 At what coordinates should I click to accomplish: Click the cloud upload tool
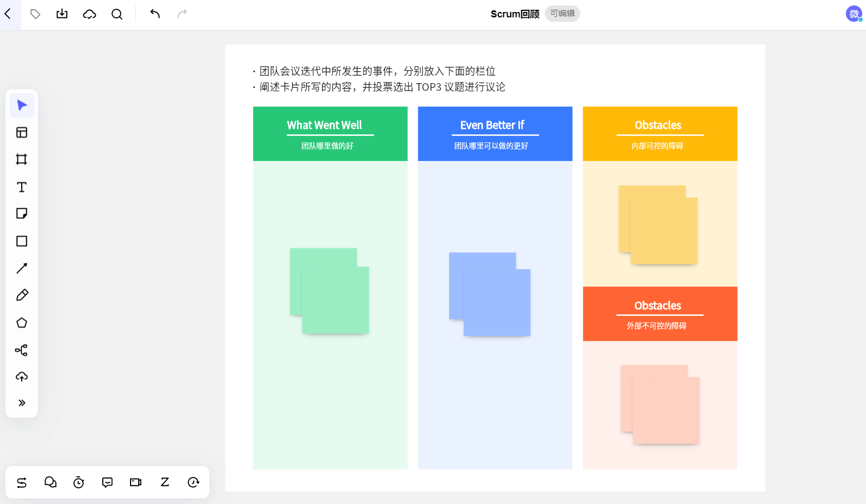[x=22, y=376]
